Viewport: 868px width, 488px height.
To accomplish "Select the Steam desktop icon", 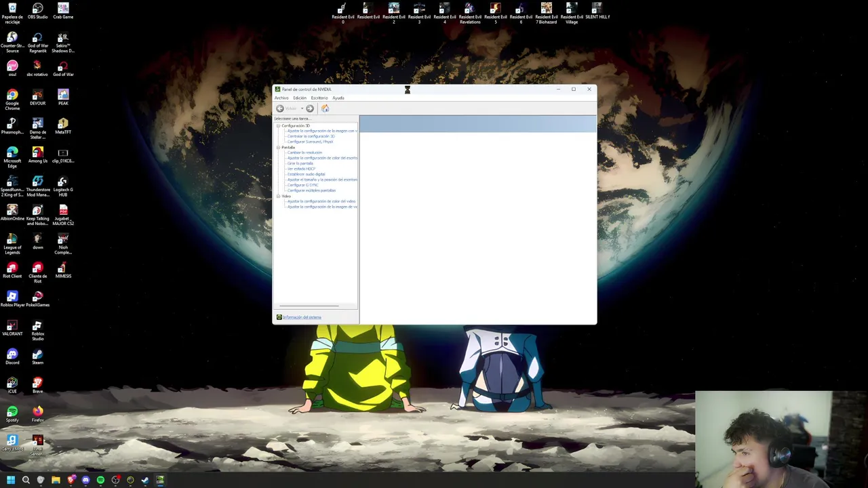I will coord(37,357).
